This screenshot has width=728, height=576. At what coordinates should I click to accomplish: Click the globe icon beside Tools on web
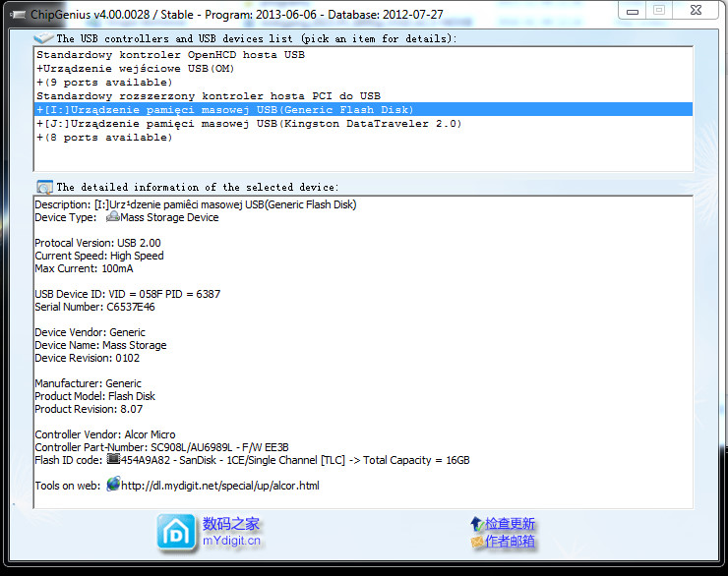[113, 484]
